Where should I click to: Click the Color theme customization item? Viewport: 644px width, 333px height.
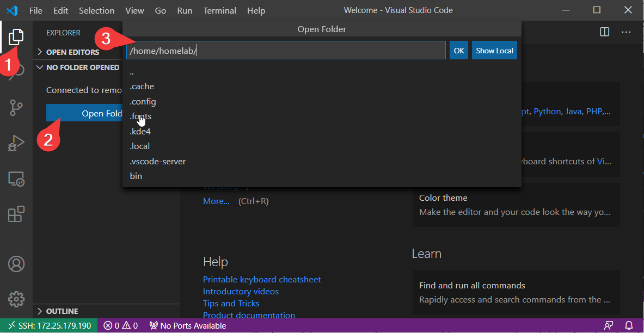[x=516, y=205]
